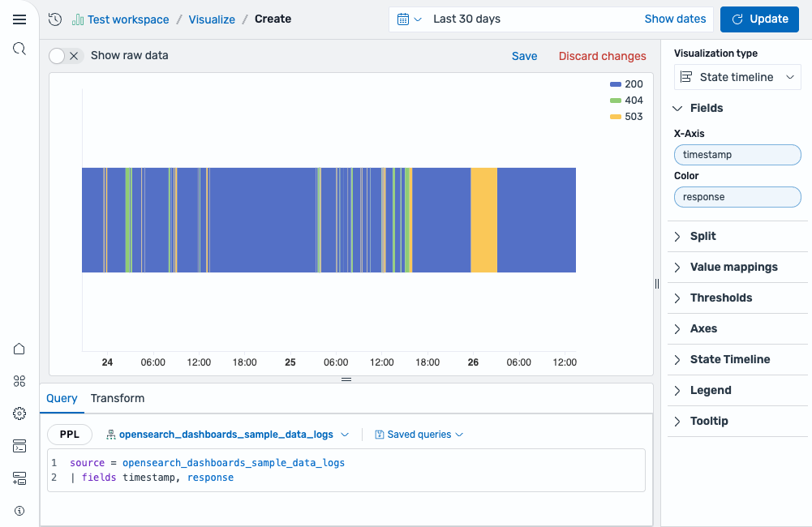Click inside the PPL query editor
Screen dimensions: 812x527
tap(346, 470)
